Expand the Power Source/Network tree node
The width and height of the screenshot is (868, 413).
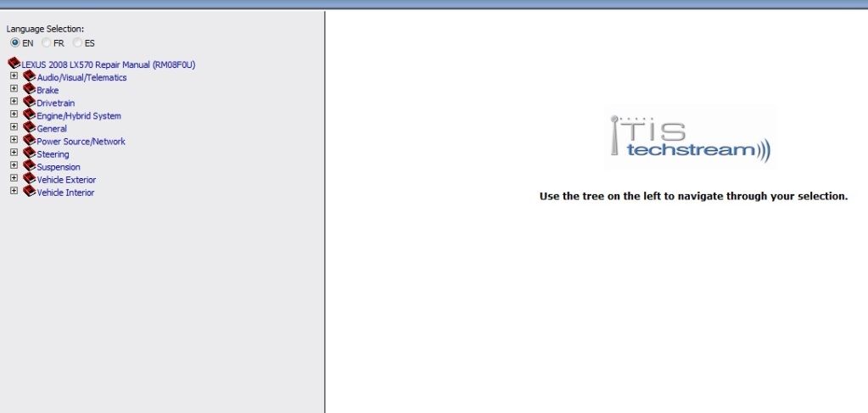14,140
